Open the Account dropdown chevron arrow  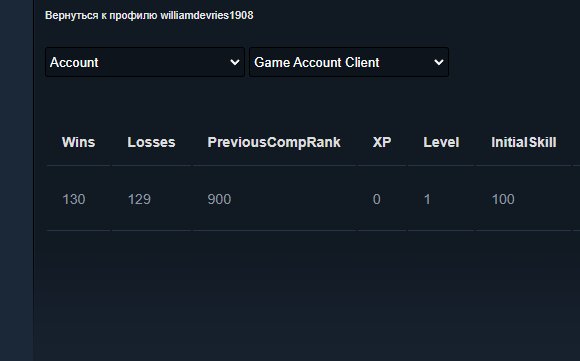pyautogui.click(x=235, y=63)
